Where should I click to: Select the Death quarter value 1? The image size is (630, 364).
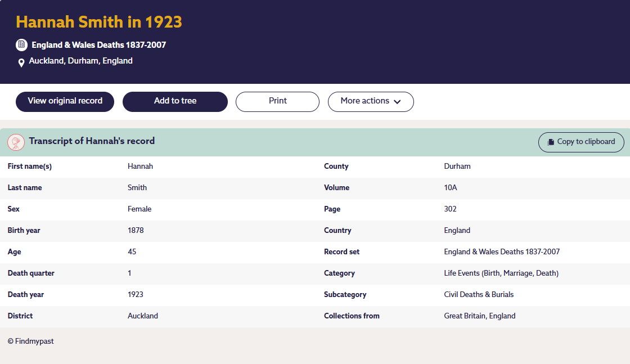[x=129, y=273]
